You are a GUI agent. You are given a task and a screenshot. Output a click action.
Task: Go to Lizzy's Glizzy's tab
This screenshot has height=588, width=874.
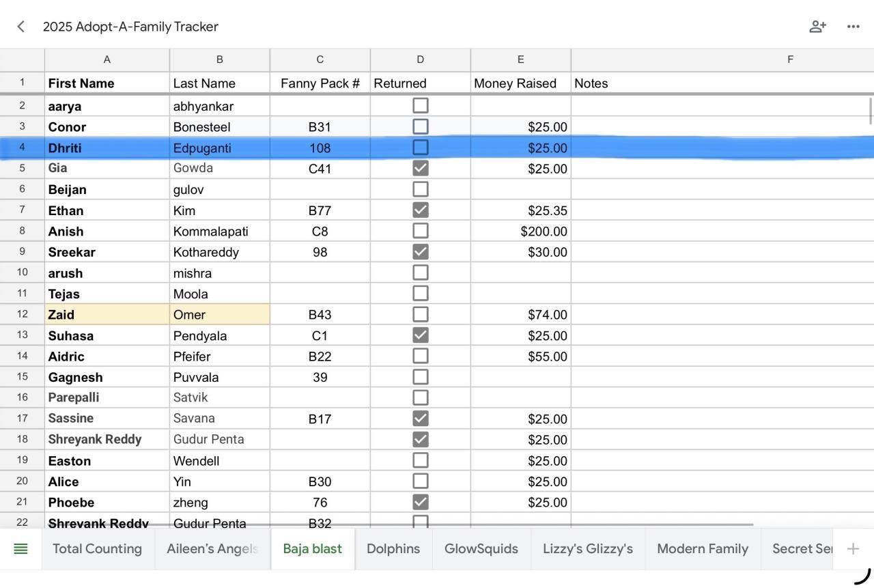tap(588, 548)
